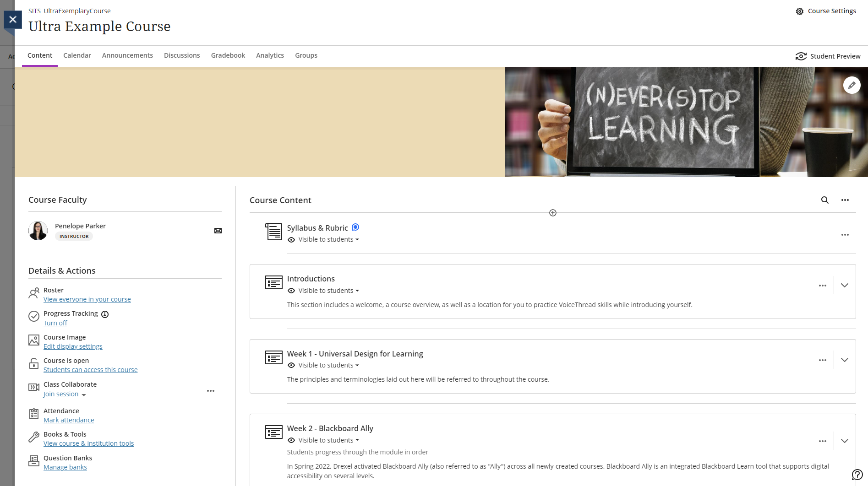Open Week 2 module more options ellipsis
The image size is (868, 486).
[822, 441]
